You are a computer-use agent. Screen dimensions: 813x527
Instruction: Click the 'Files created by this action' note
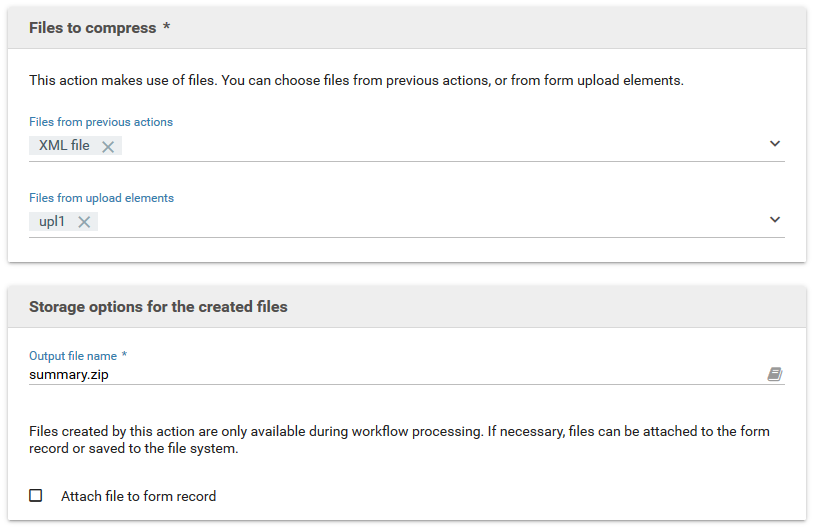[400, 440]
